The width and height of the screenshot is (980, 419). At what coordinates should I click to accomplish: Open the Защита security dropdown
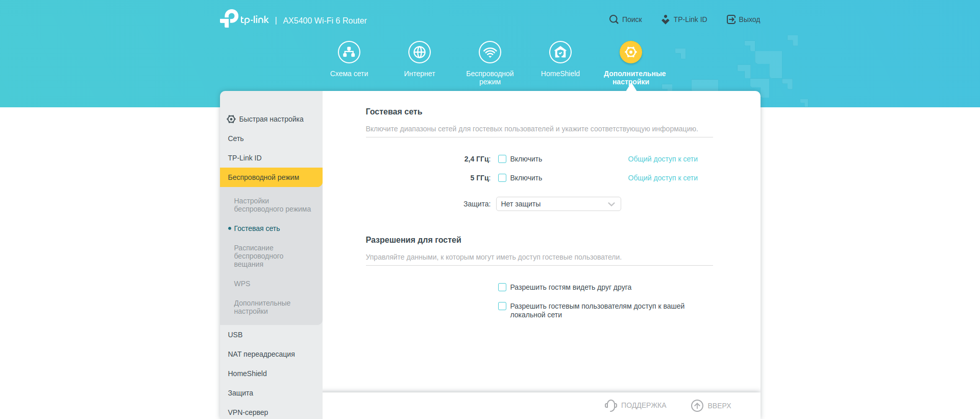(558, 204)
